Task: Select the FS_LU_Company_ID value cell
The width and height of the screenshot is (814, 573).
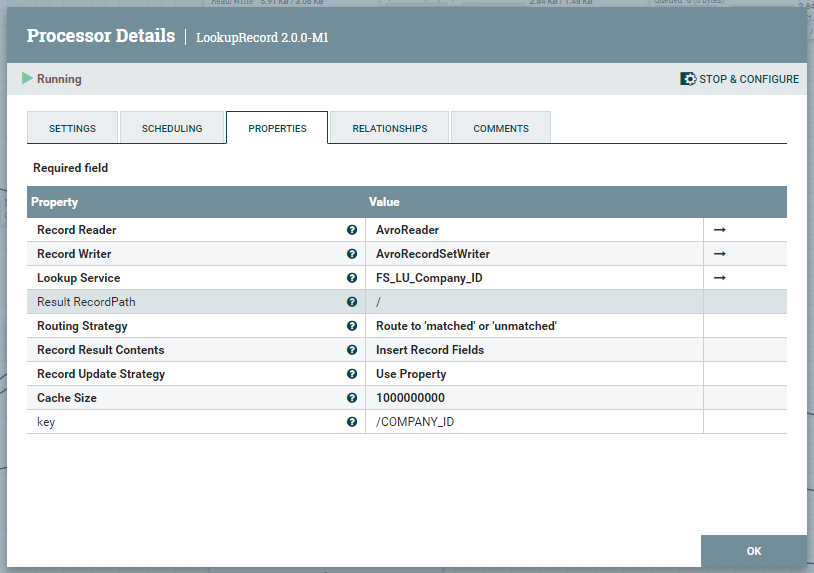Action: (x=534, y=278)
